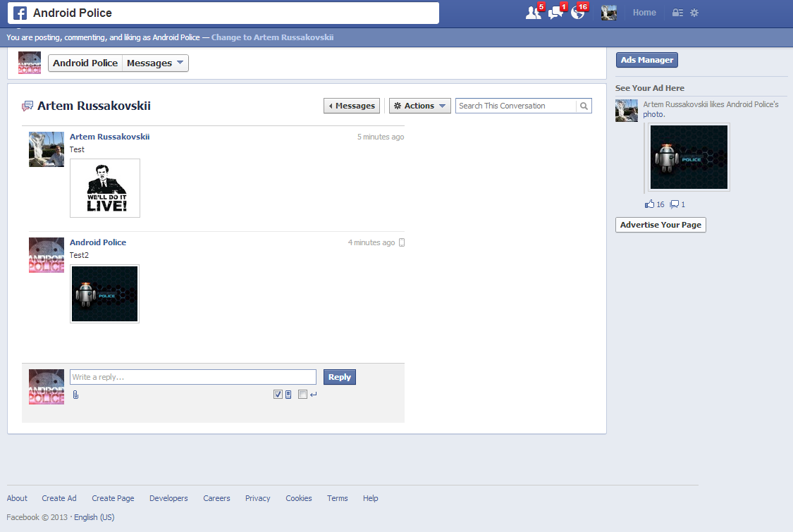This screenshot has height=532, width=793.
Task: Open the Android robot image in Test2 message
Action: point(105,294)
